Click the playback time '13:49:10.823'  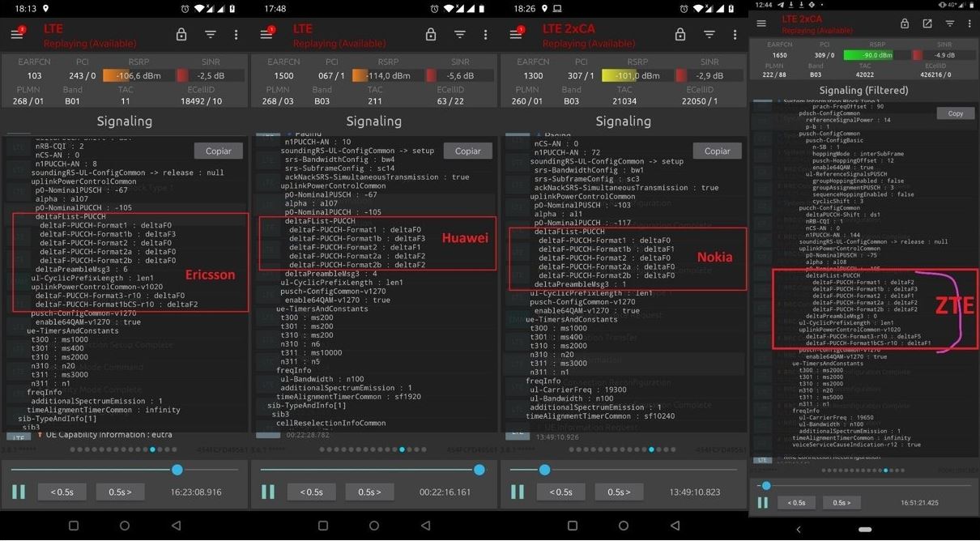[x=695, y=492]
